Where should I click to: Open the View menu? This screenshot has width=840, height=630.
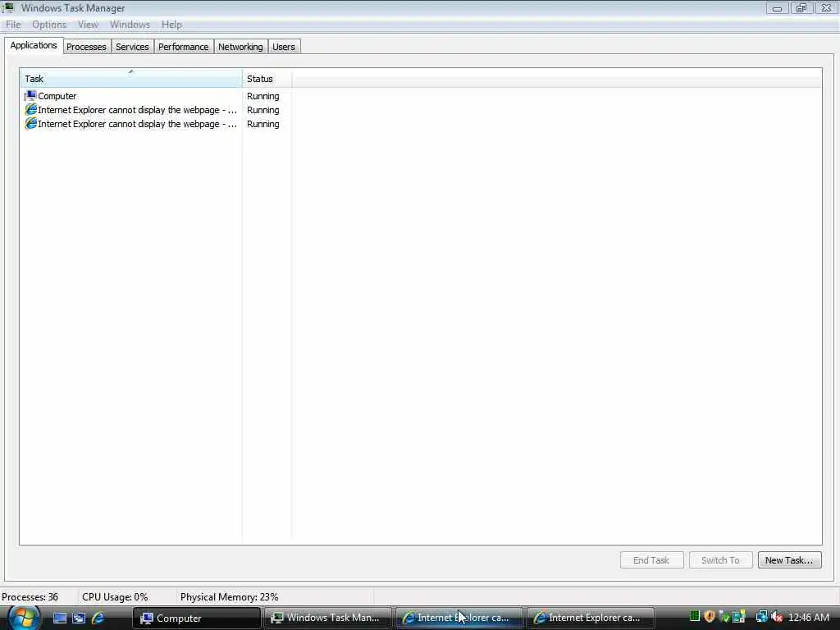click(x=88, y=25)
